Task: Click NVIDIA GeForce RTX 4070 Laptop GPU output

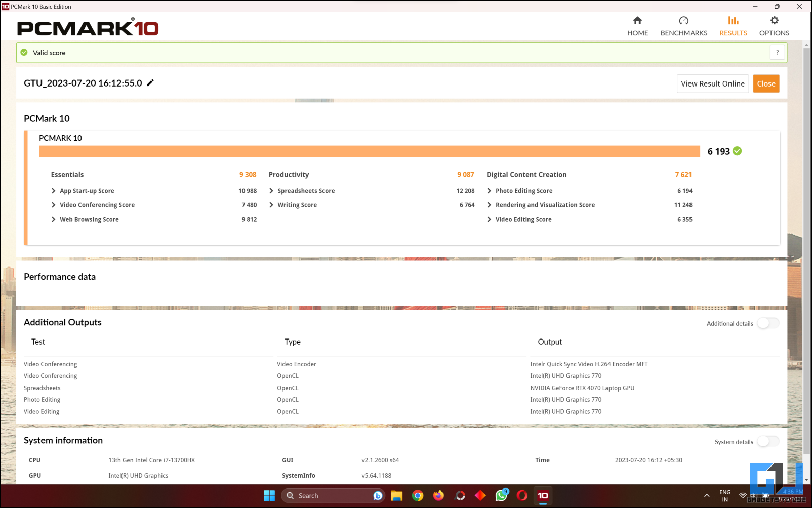Action: 582,388
